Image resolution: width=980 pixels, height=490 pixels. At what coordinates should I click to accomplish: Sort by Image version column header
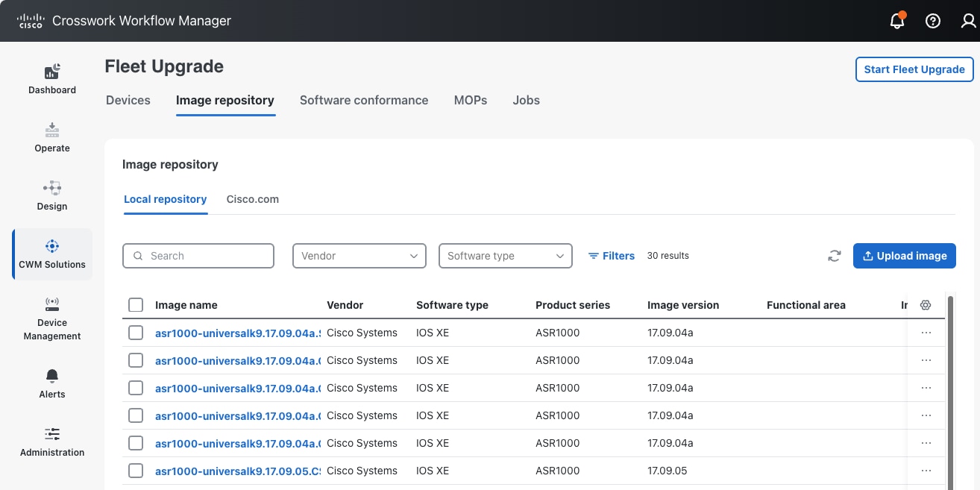coord(683,305)
